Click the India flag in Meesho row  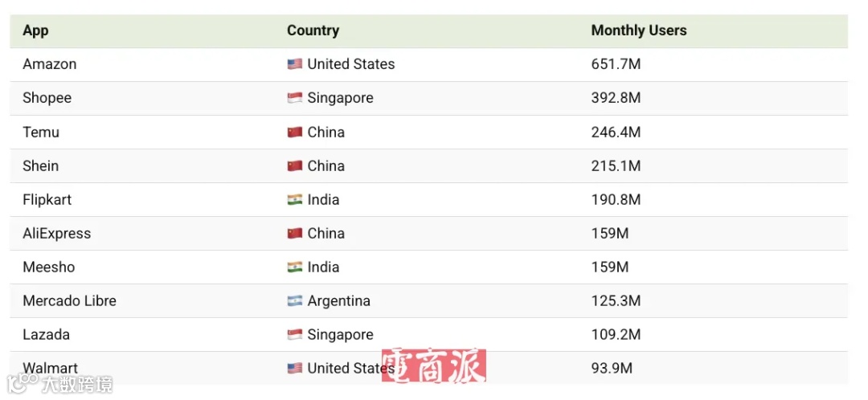click(294, 267)
